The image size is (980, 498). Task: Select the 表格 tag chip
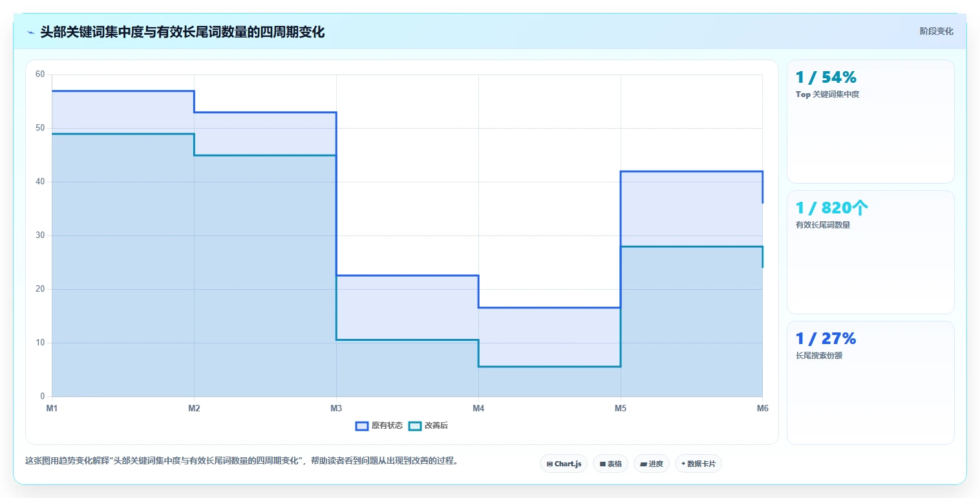[x=610, y=464]
